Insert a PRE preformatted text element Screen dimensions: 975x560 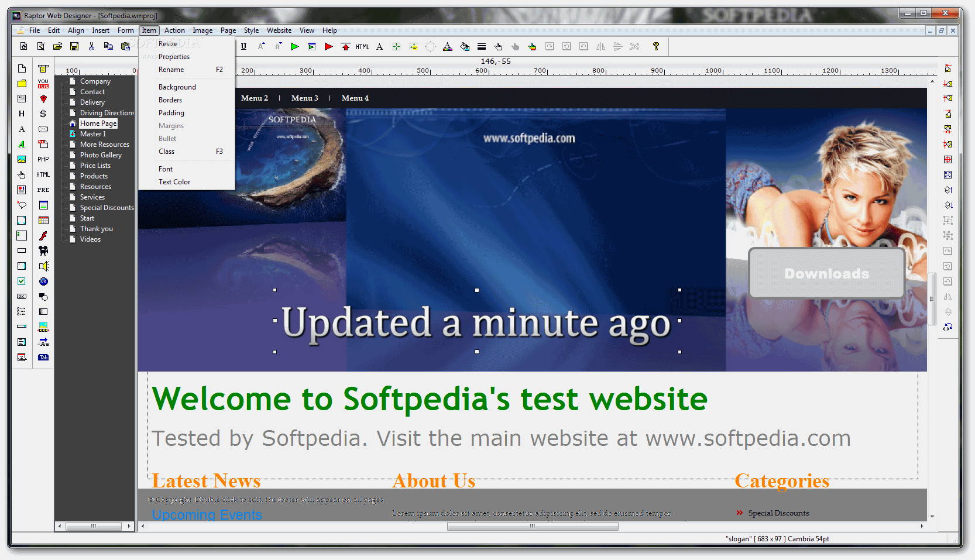(43, 190)
